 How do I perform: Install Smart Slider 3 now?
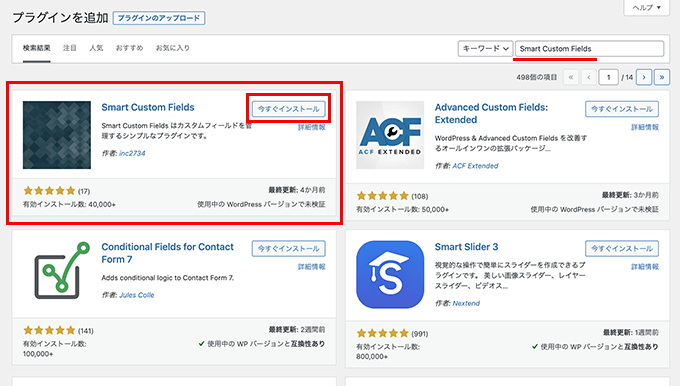pos(622,249)
